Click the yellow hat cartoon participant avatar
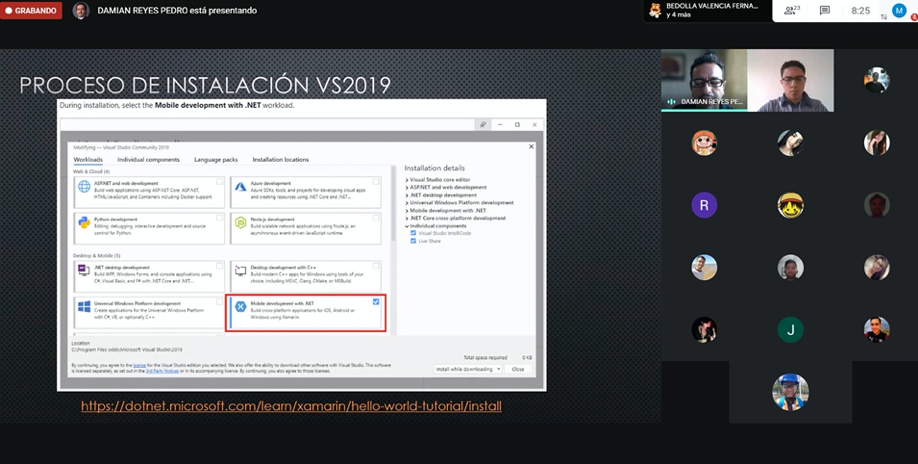The width and height of the screenshot is (918, 464). point(790,205)
